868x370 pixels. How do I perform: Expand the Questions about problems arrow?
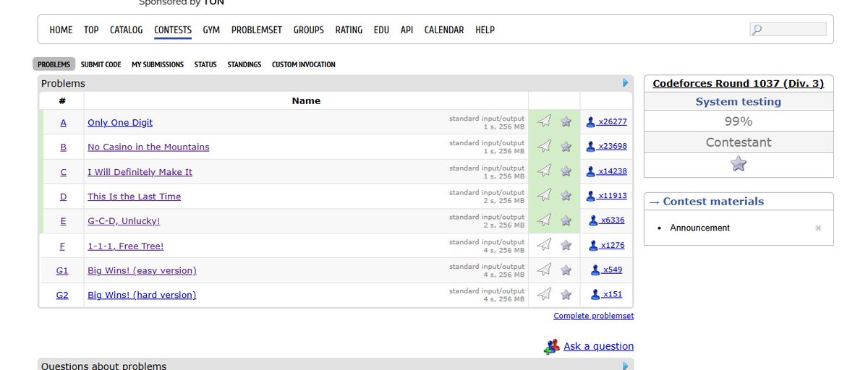[626, 366]
